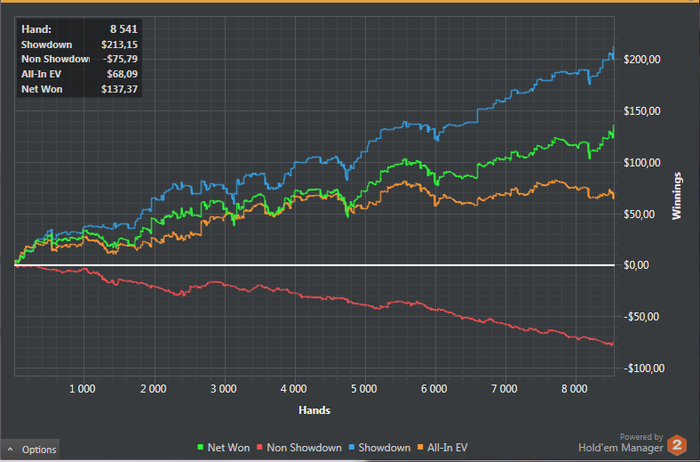Toggle the orange All-In EV legend swatch

tap(420, 447)
